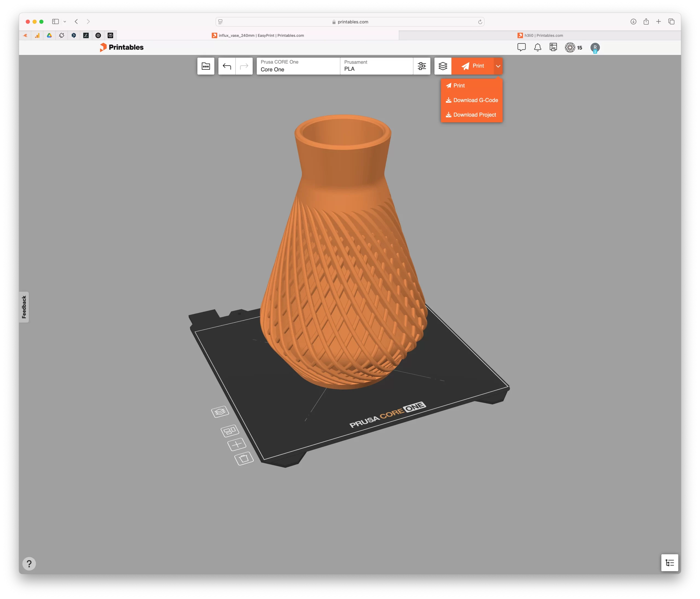Open print settings sliders icon
Screen dimensions: 700x599
(422, 66)
